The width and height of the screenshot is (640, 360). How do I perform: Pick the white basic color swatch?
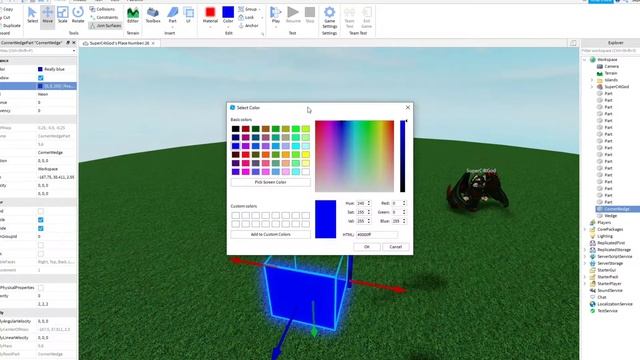tap(305, 172)
